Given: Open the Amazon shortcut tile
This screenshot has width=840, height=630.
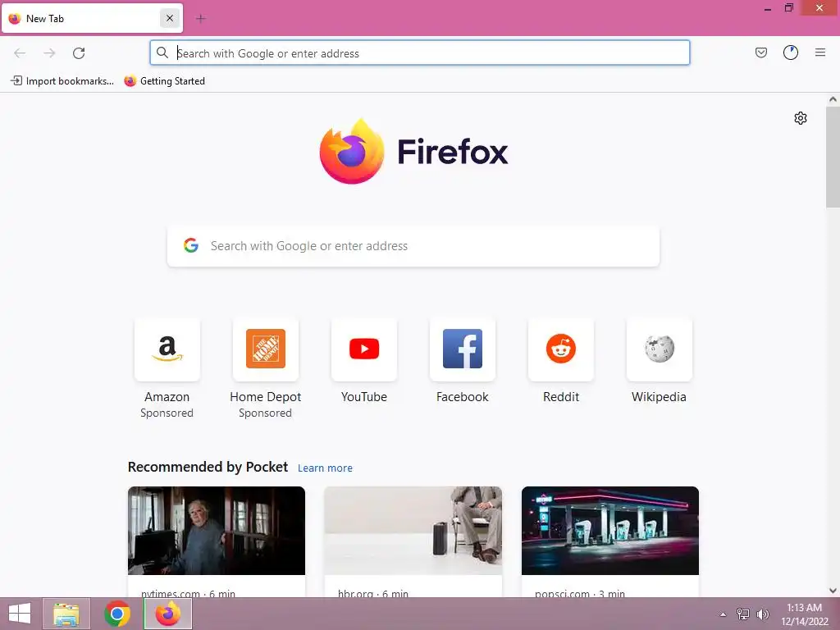Looking at the screenshot, I should (x=167, y=349).
